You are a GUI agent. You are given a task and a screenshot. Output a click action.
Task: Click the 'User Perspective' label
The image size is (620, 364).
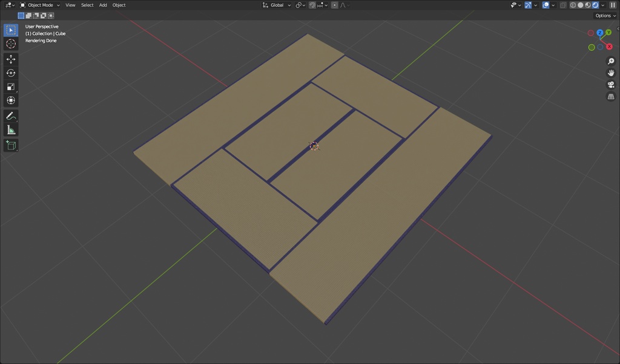pos(42,27)
